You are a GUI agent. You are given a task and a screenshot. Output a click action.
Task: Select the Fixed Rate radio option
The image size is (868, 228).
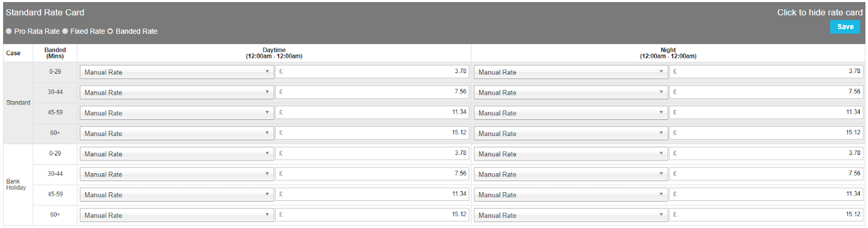point(65,31)
